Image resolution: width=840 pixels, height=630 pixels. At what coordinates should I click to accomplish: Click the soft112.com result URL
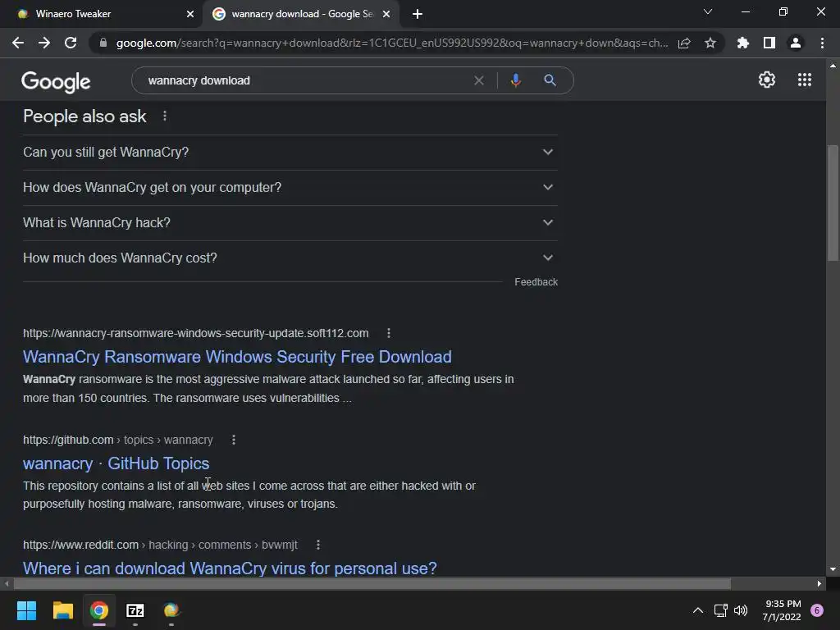click(x=195, y=333)
